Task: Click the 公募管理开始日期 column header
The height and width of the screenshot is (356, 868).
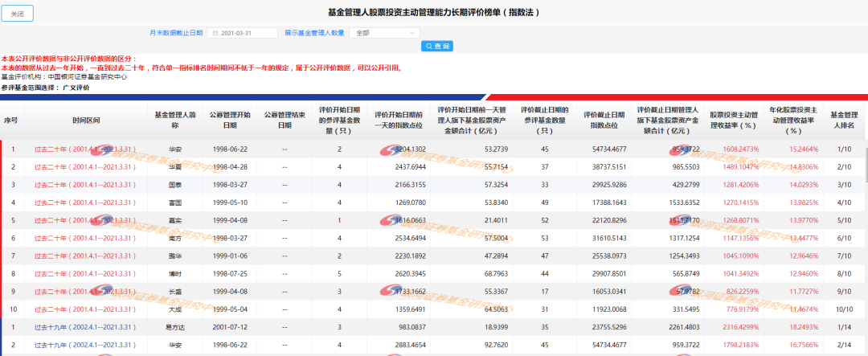Action: click(229, 121)
